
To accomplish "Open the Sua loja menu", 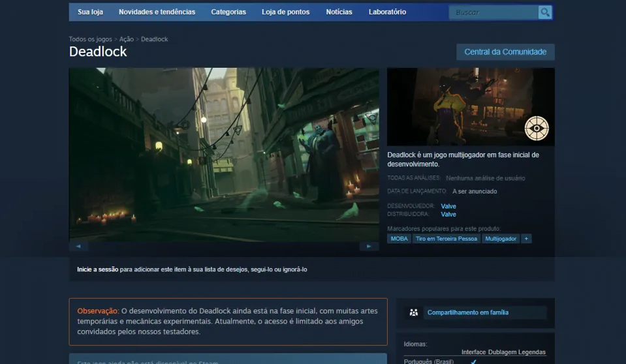I will (90, 12).
